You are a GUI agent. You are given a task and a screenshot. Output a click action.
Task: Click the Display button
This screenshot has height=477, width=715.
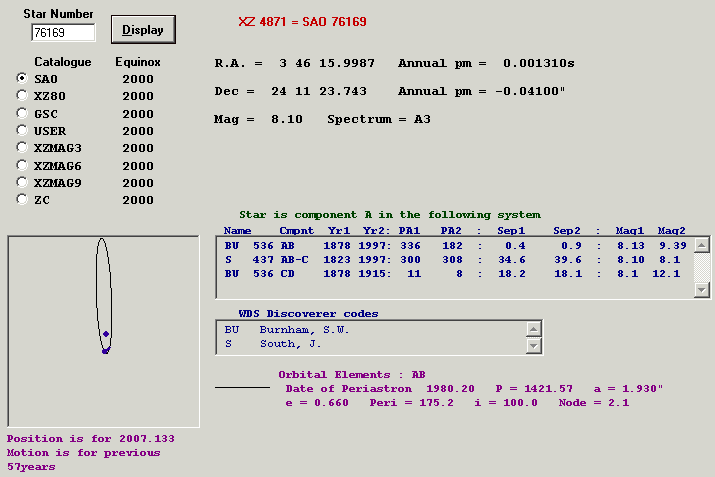[x=143, y=30]
